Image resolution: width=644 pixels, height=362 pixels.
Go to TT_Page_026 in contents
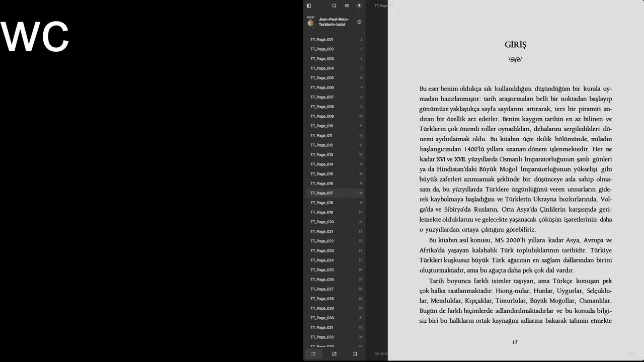click(x=335, y=279)
